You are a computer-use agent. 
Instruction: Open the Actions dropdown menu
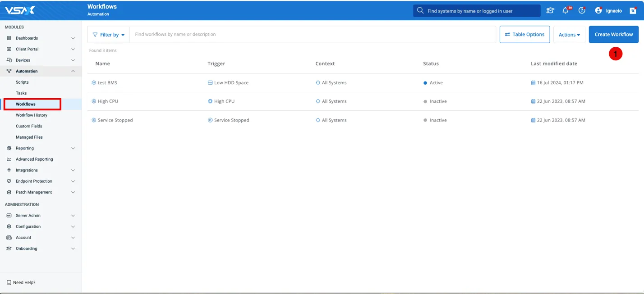point(569,35)
